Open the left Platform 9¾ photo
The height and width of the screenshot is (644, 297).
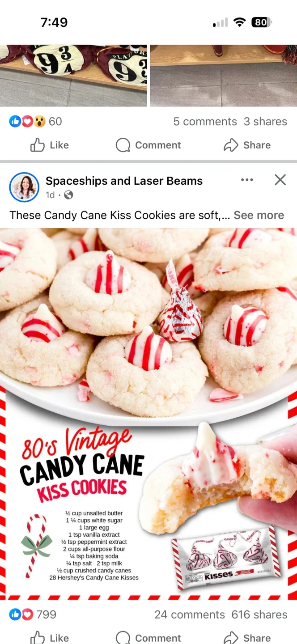pos(73,76)
